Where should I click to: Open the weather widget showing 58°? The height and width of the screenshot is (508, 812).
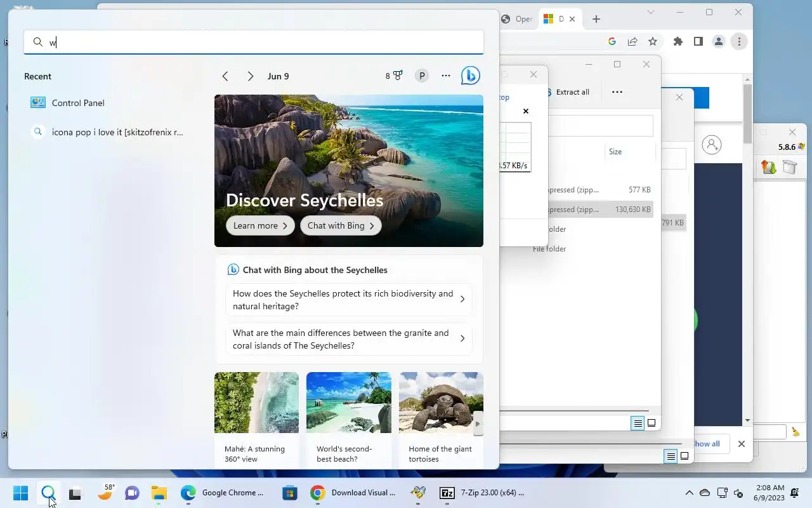coord(105,492)
